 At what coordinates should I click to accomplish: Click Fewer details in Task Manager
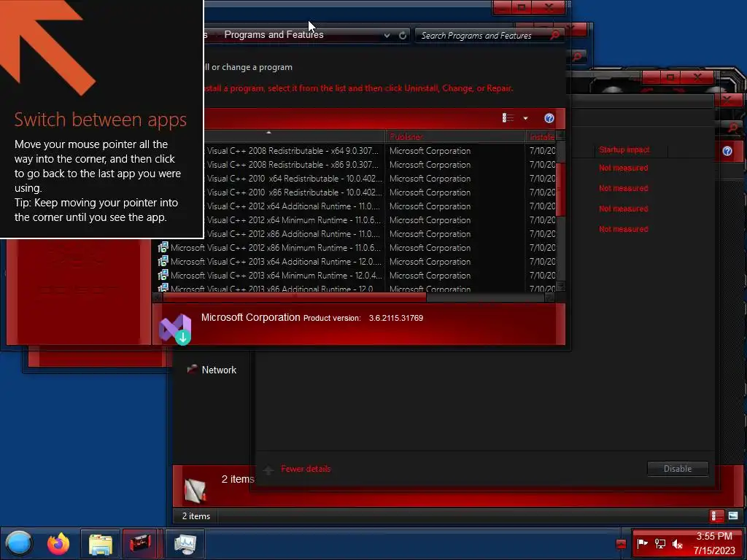(306, 469)
